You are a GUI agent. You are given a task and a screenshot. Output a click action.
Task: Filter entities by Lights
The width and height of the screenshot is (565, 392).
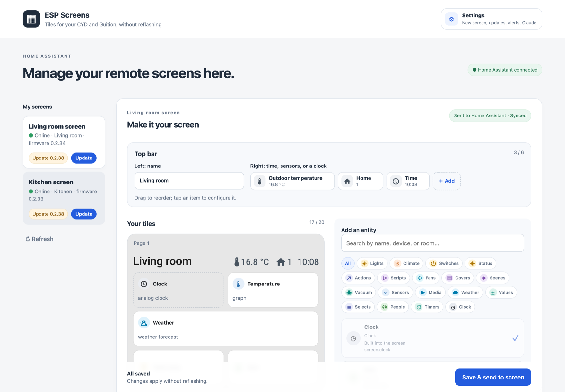tap(372, 263)
